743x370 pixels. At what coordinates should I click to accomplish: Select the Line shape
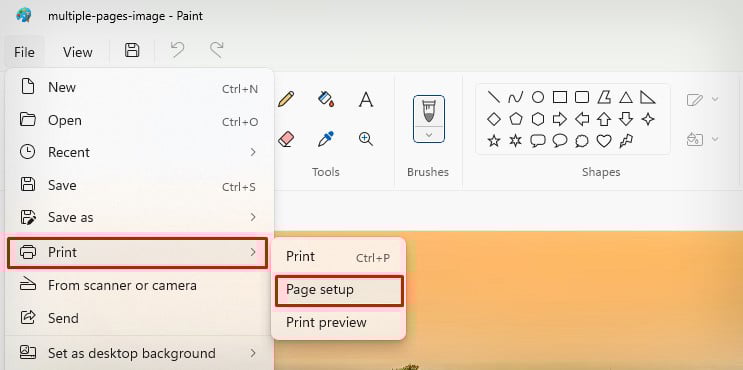(494, 98)
